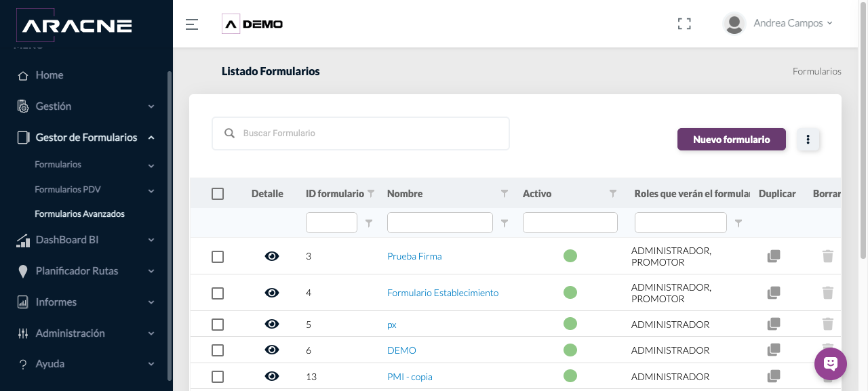Click Planificador Rutas pin icon

(x=23, y=271)
